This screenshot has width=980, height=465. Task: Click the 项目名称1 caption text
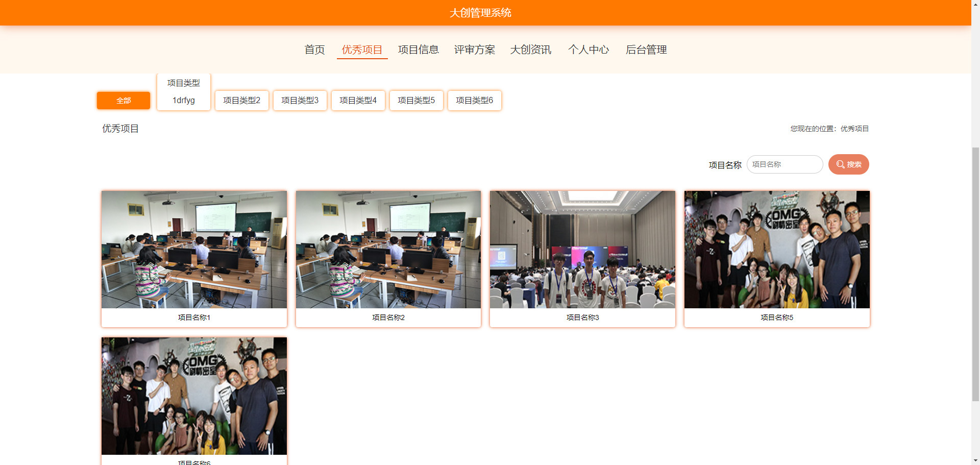(194, 317)
